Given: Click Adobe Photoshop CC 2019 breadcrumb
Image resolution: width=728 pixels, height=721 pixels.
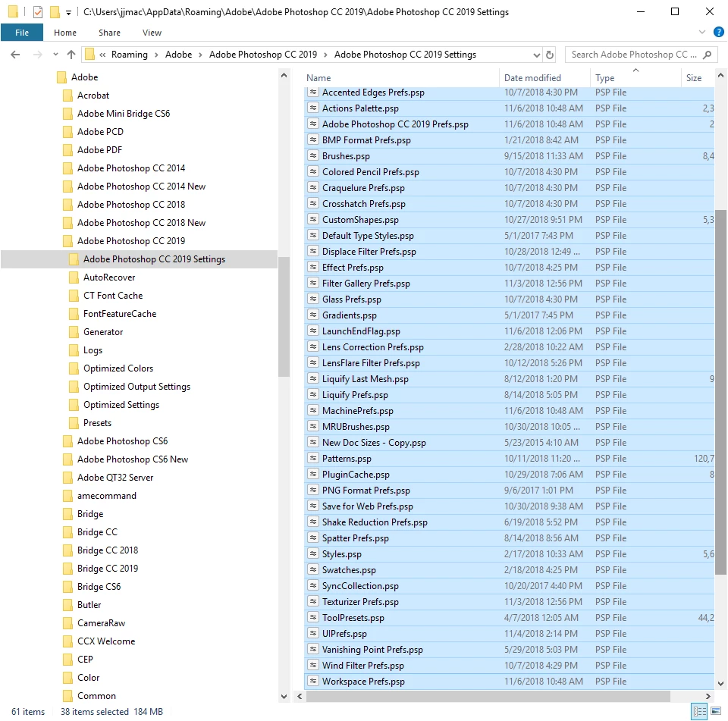Looking at the screenshot, I should [263, 55].
